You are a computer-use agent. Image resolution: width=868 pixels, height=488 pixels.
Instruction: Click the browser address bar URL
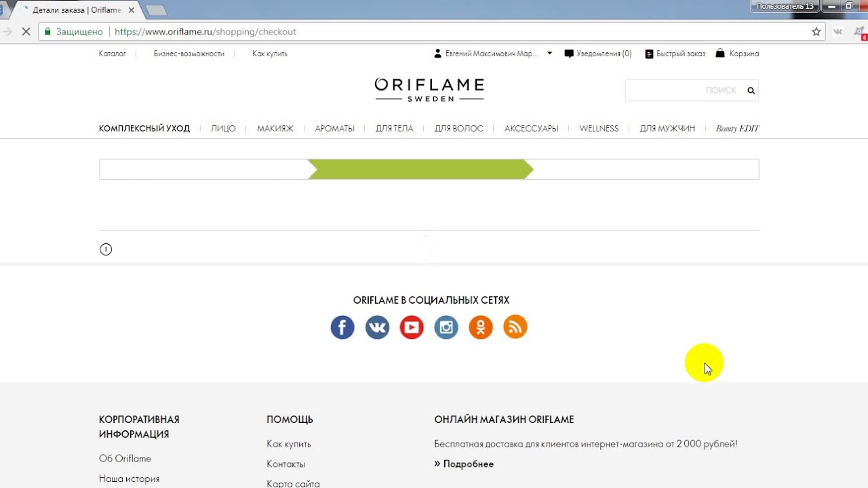(205, 32)
